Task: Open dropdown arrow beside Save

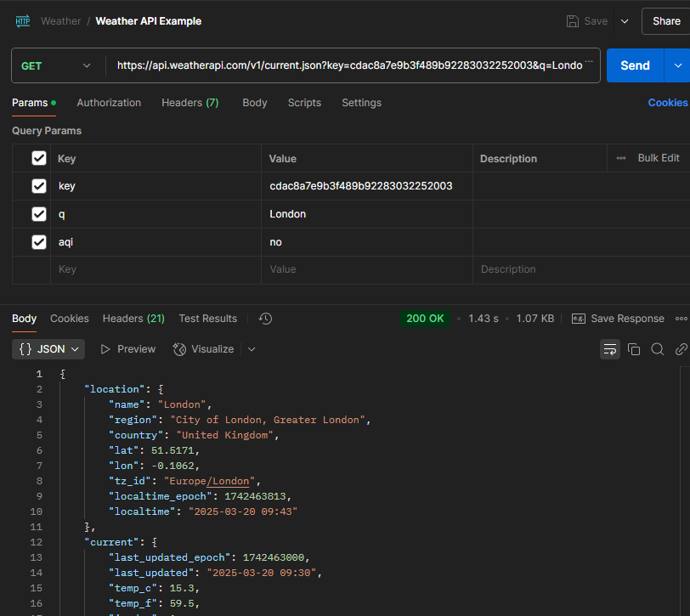Action: pyautogui.click(x=625, y=21)
